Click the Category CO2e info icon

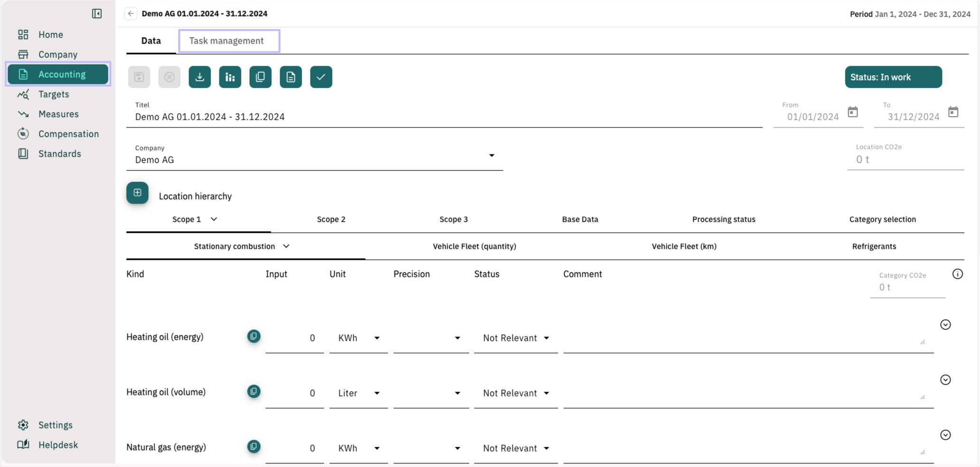958,274
